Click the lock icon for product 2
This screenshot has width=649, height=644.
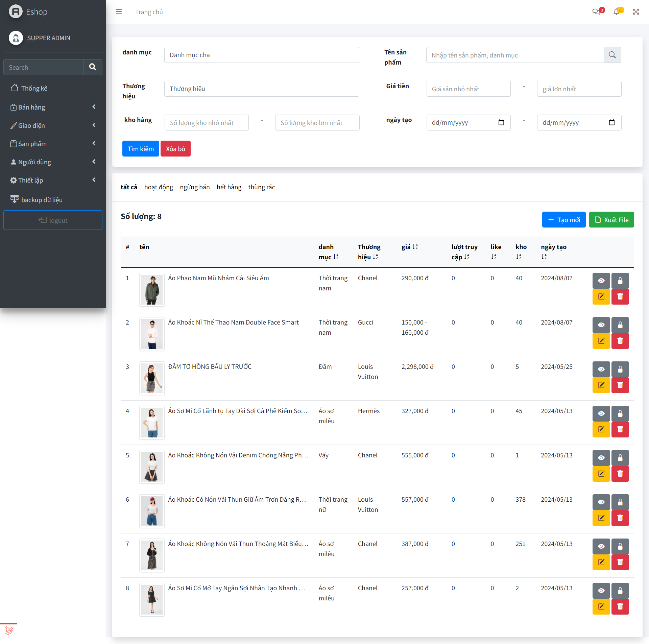tap(620, 325)
